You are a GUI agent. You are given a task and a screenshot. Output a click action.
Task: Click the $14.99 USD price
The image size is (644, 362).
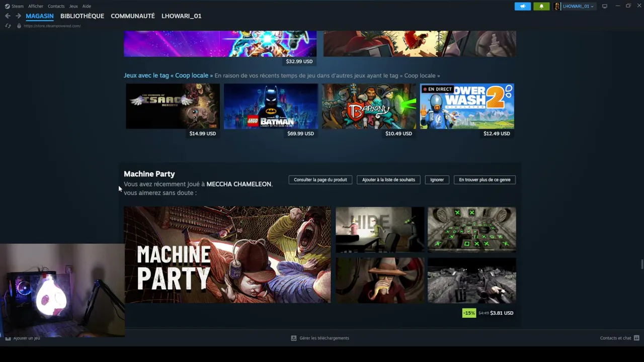tap(203, 134)
